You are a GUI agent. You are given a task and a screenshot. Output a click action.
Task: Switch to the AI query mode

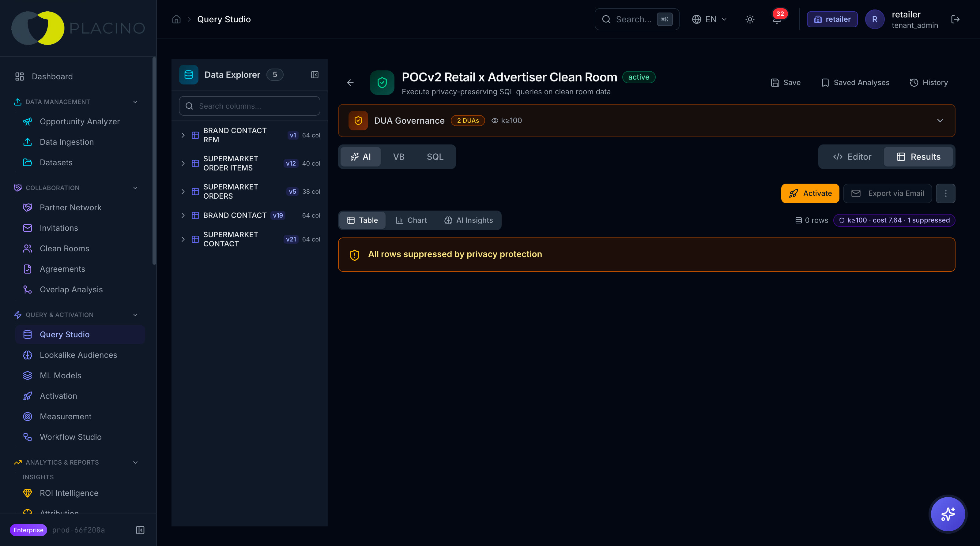point(360,157)
